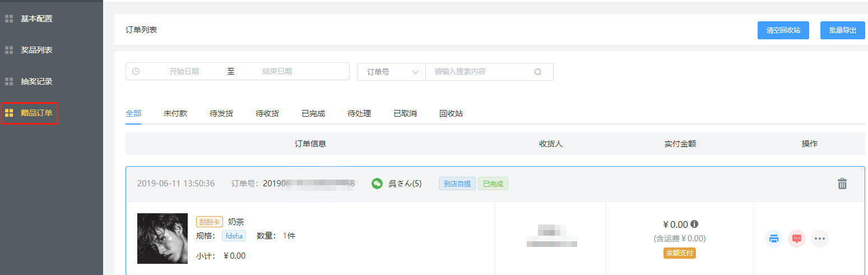Switch to the 未付款 tab
Screen dimensions: 868x275
click(x=175, y=113)
